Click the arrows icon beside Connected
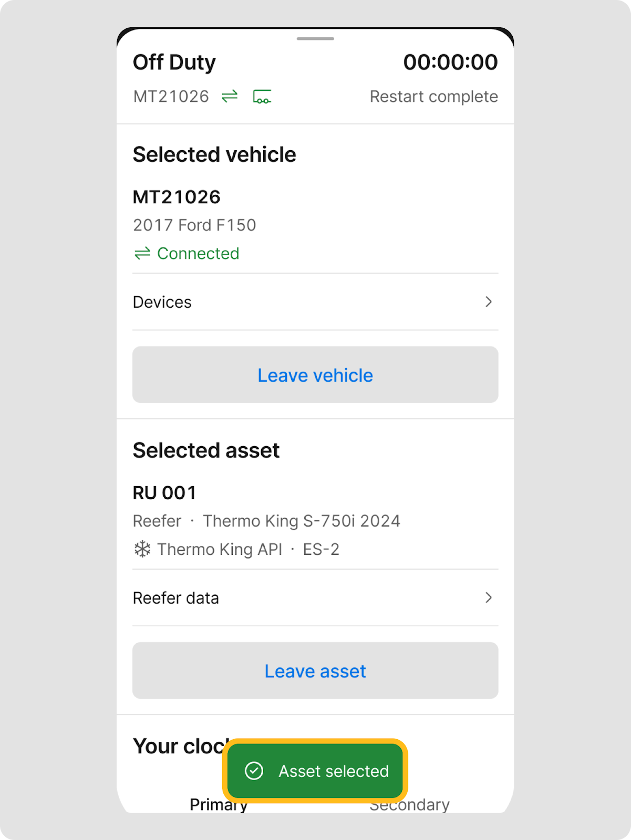631x840 pixels. pos(142,254)
